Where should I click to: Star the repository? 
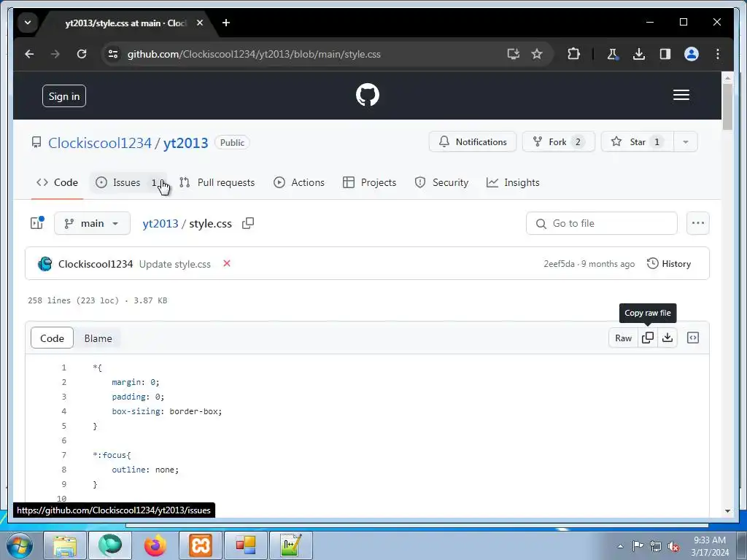click(638, 142)
